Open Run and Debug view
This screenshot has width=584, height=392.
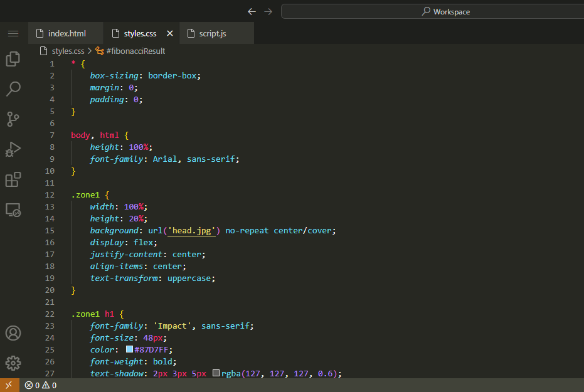point(13,149)
